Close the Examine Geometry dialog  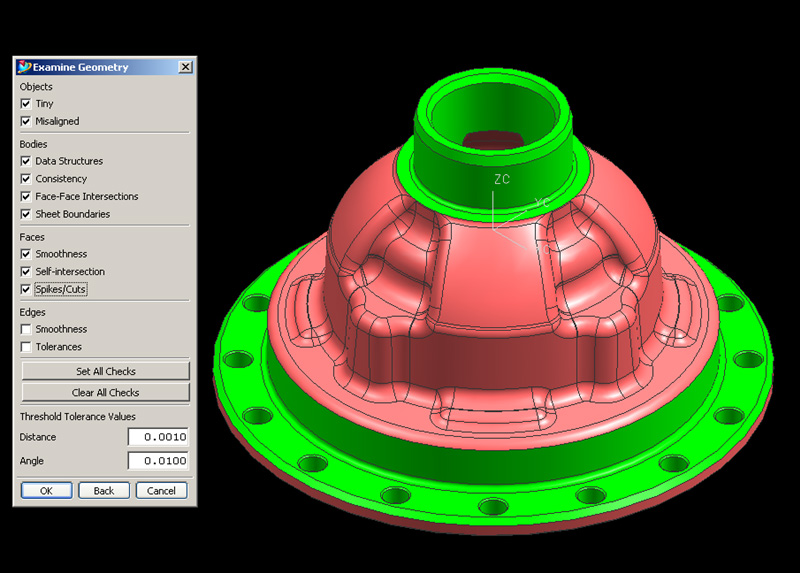[186, 67]
